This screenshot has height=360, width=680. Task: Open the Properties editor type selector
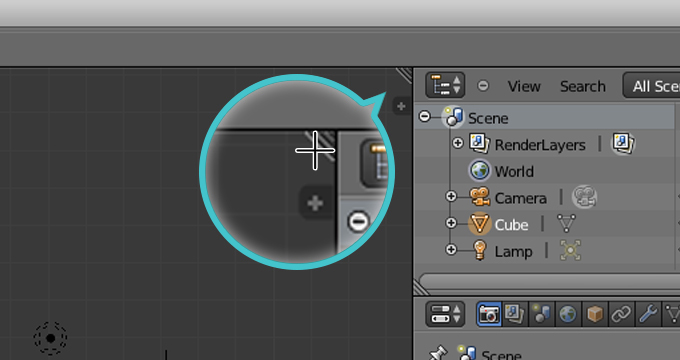coord(445,314)
